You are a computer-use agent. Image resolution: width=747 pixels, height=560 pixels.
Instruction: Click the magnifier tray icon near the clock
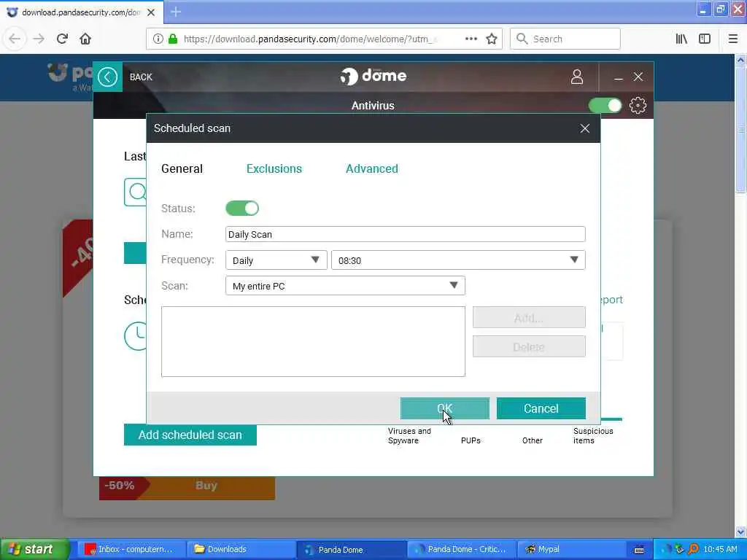click(694, 549)
